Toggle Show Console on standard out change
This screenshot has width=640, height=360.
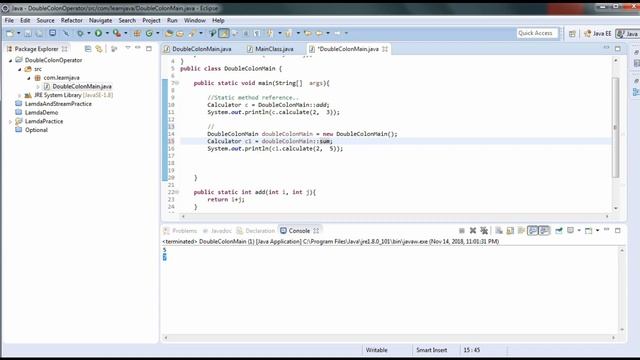point(533,231)
